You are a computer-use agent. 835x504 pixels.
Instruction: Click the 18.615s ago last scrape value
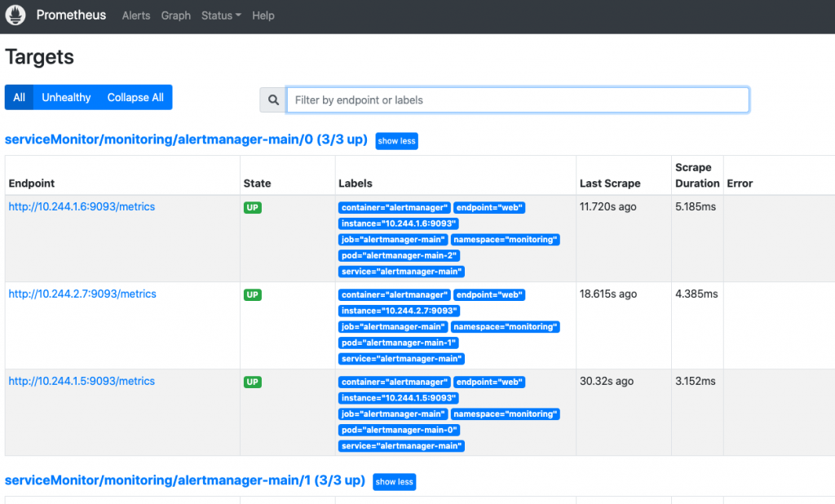pyautogui.click(x=608, y=294)
